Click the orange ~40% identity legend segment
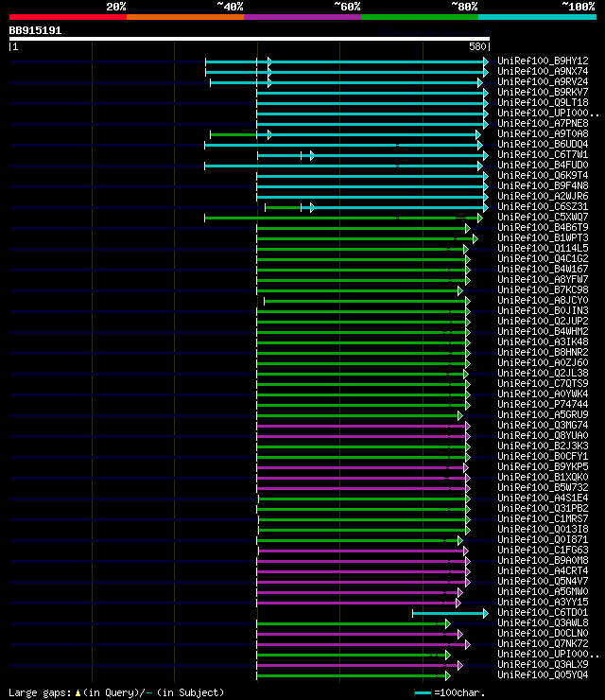The height and width of the screenshot is (700, 605). coord(185,17)
